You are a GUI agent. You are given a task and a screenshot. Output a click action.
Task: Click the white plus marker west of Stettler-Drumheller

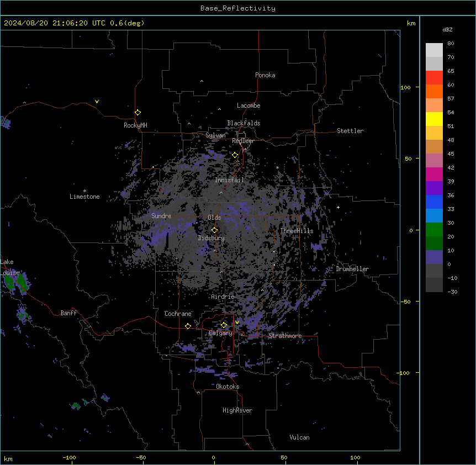click(x=338, y=207)
